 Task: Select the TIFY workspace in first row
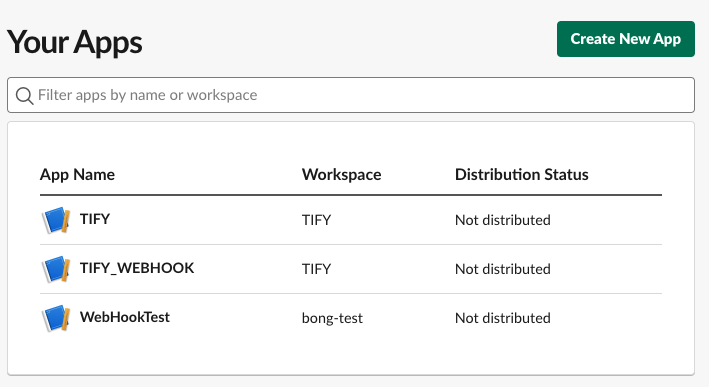click(317, 220)
